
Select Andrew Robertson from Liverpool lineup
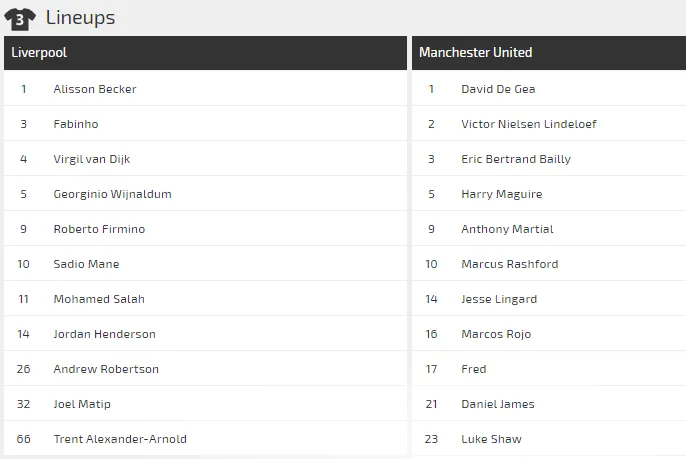[x=106, y=369]
